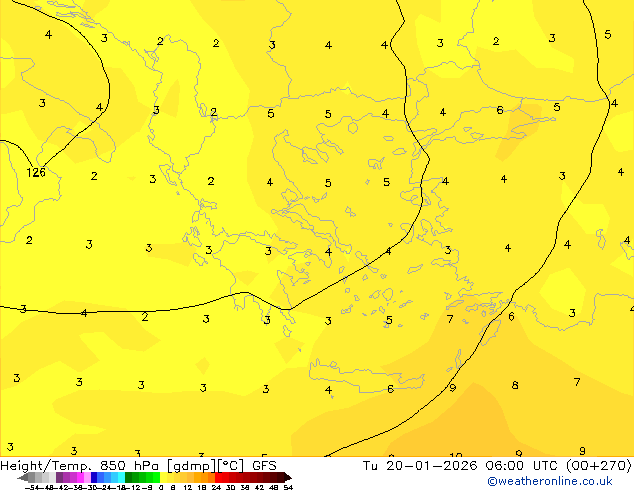Select the Height/Temp. 850 hPa title text
Screen dimensions: 634x490
pos(79,466)
